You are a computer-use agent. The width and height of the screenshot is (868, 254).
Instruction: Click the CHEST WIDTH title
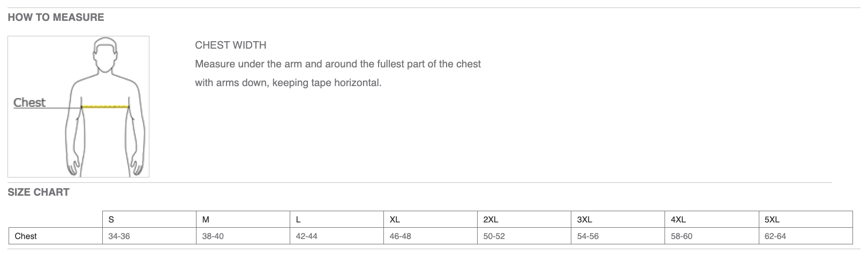click(x=230, y=45)
